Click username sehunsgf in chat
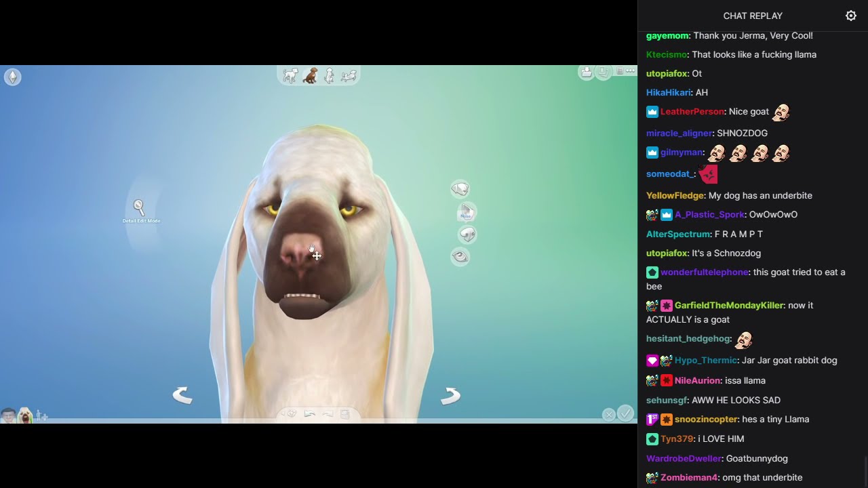The width and height of the screenshot is (868, 488). pyautogui.click(x=666, y=400)
